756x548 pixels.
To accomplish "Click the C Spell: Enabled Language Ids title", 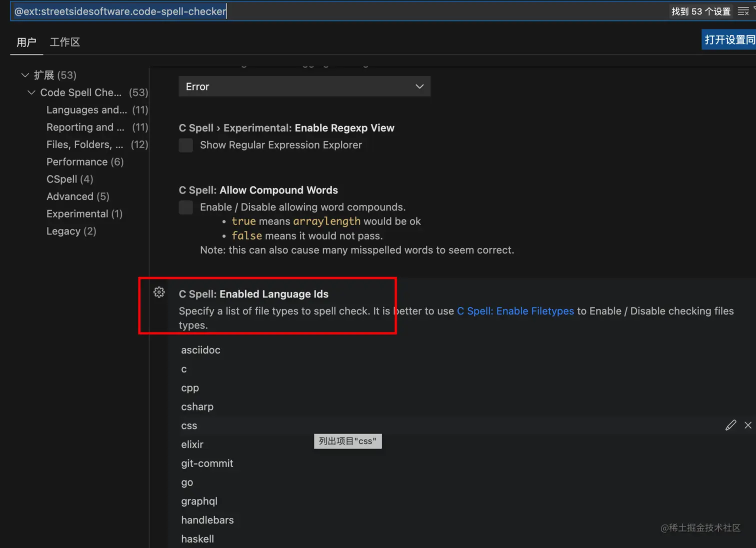I will [254, 294].
